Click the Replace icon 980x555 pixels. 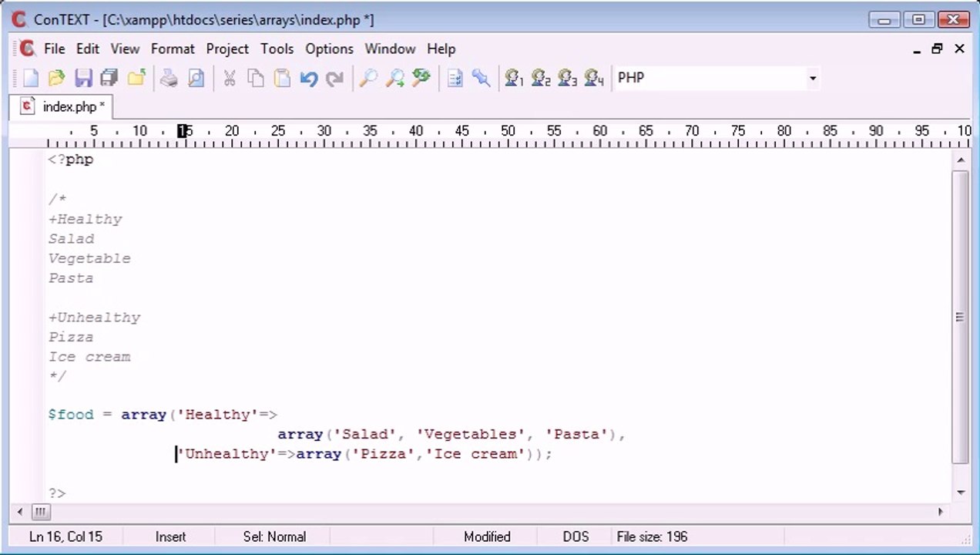pos(421,78)
